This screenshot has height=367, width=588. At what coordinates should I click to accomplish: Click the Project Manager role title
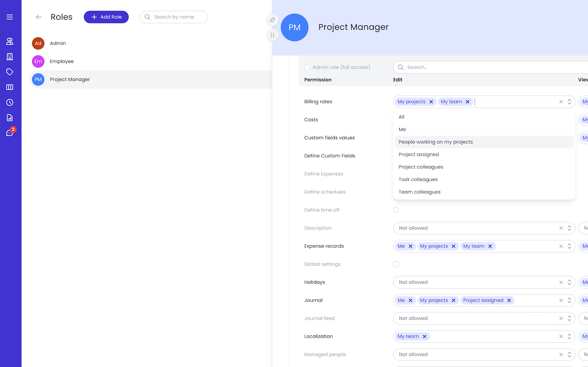pos(353,27)
